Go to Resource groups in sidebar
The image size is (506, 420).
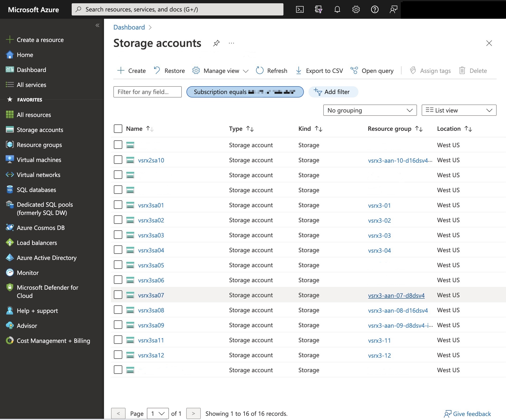[39, 145]
